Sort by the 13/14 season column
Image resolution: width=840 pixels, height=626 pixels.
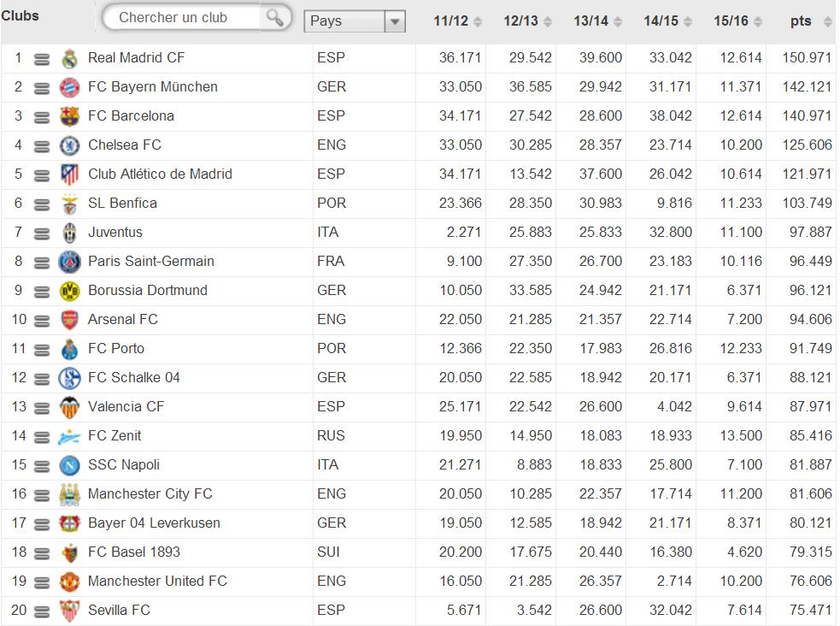[598, 21]
